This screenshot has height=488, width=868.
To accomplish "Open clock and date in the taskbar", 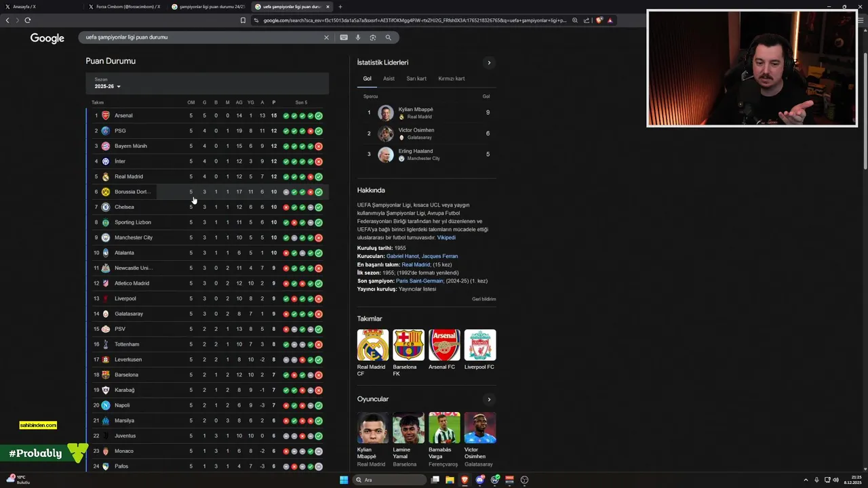I will (852, 480).
